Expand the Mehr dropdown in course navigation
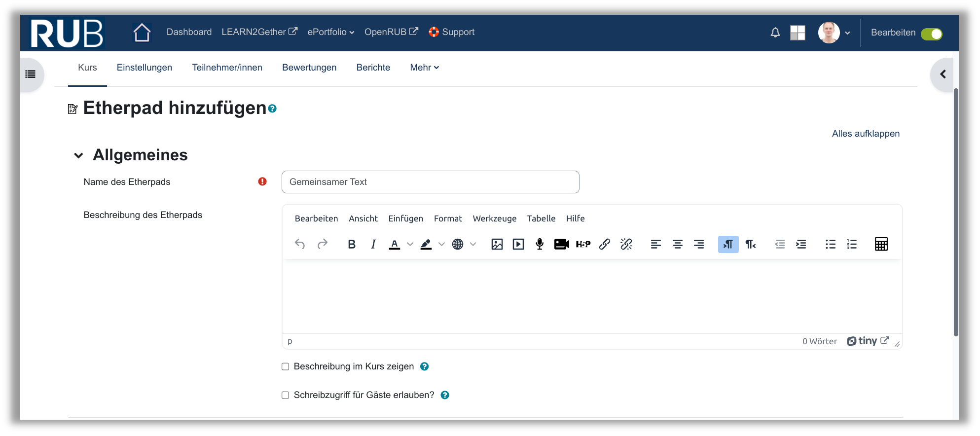The height and width of the screenshot is (436, 980). point(424,68)
